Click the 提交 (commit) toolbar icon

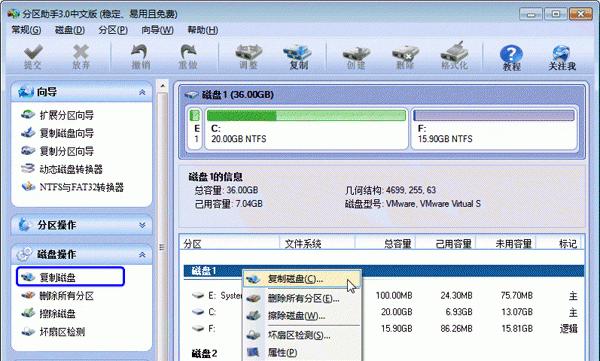33,57
